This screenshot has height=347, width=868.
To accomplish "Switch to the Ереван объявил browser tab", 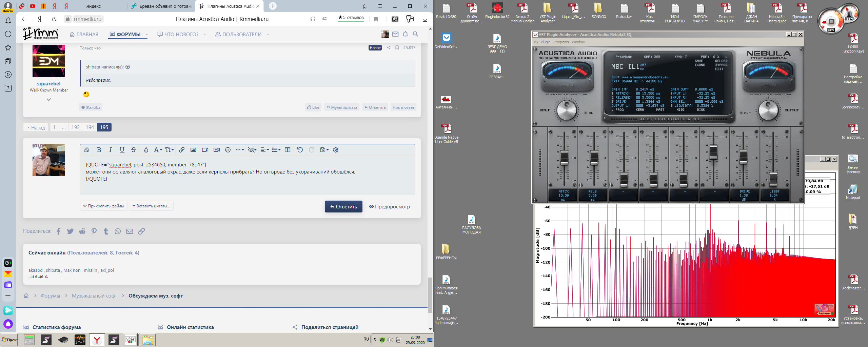I will click(x=161, y=6).
